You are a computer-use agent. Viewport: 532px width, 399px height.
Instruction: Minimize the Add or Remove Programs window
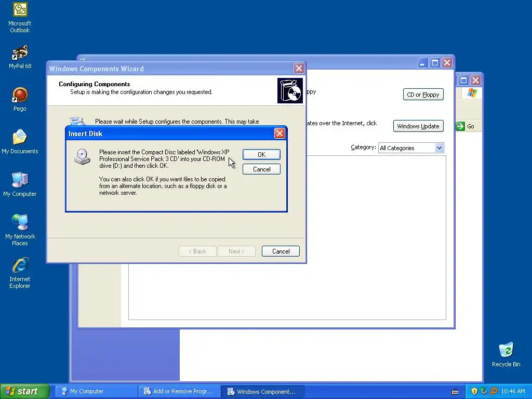423,63
